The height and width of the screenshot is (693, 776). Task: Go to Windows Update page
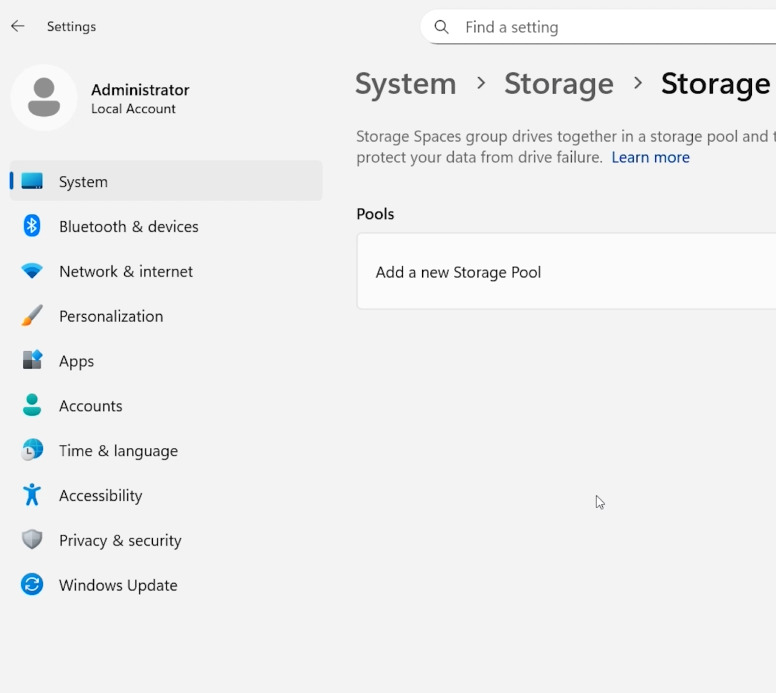(x=166, y=585)
